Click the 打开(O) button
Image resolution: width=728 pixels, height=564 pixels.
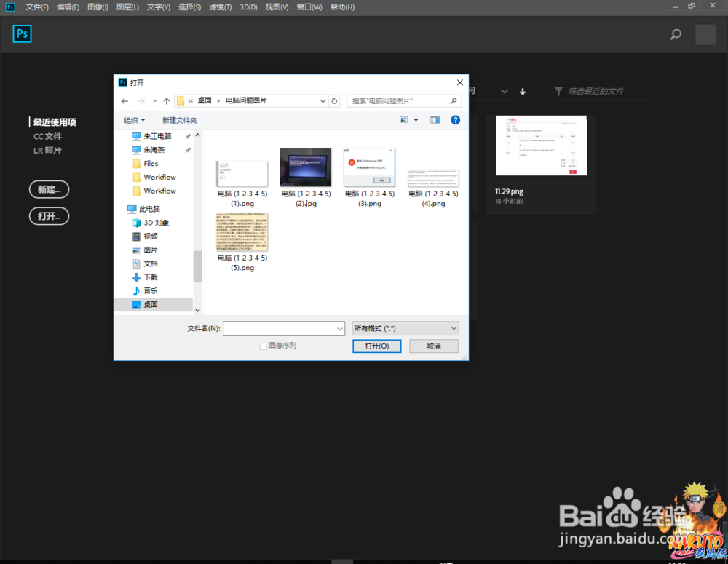(376, 346)
